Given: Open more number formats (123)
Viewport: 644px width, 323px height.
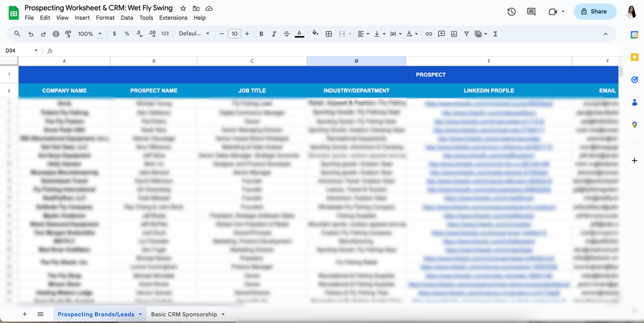Looking at the screenshot, I should coord(165,34).
